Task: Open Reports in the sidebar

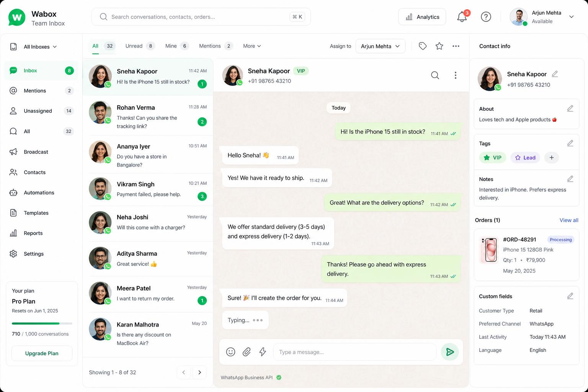Action: click(41, 233)
